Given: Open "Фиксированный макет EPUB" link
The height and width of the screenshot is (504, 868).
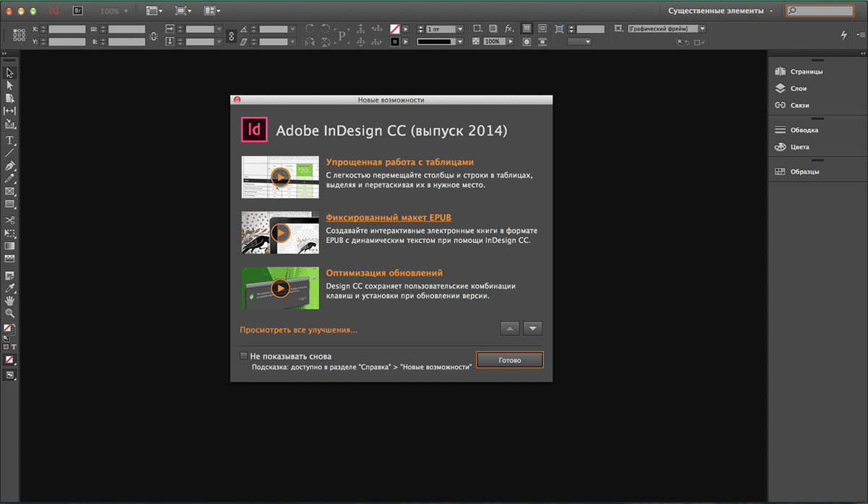Looking at the screenshot, I should 388,218.
